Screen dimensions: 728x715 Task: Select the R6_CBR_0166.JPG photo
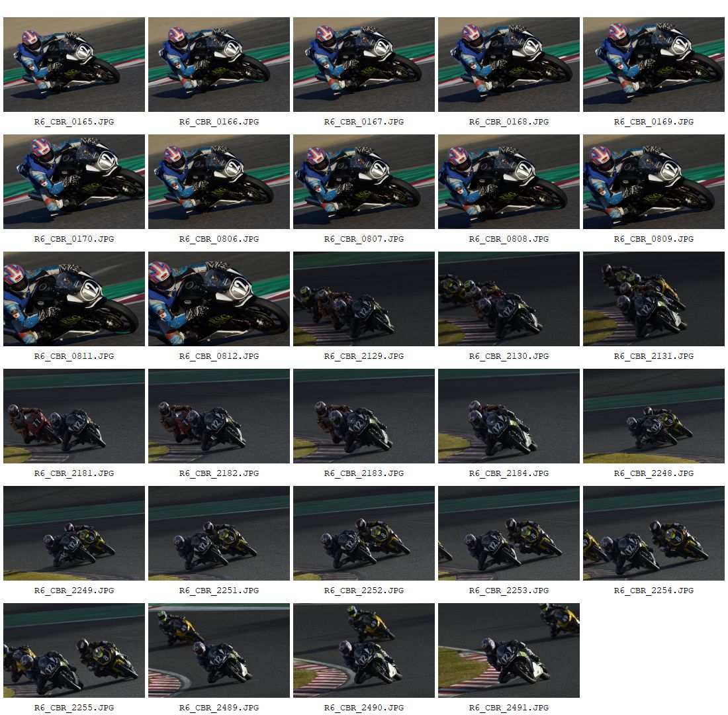[x=218, y=65]
